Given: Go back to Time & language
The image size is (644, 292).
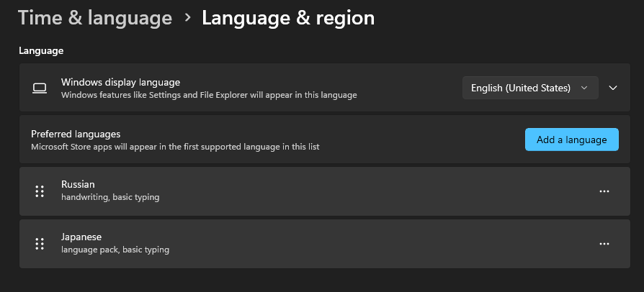Looking at the screenshot, I should tap(95, 18).
